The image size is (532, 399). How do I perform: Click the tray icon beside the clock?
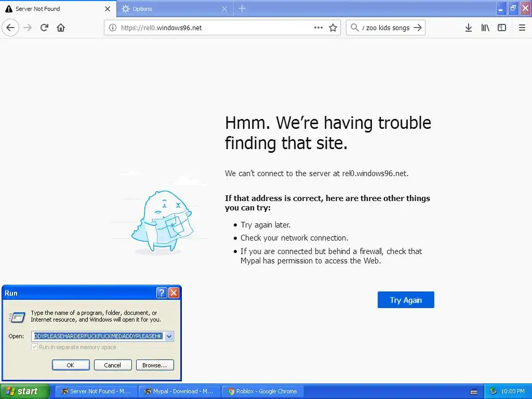(493, 392)
